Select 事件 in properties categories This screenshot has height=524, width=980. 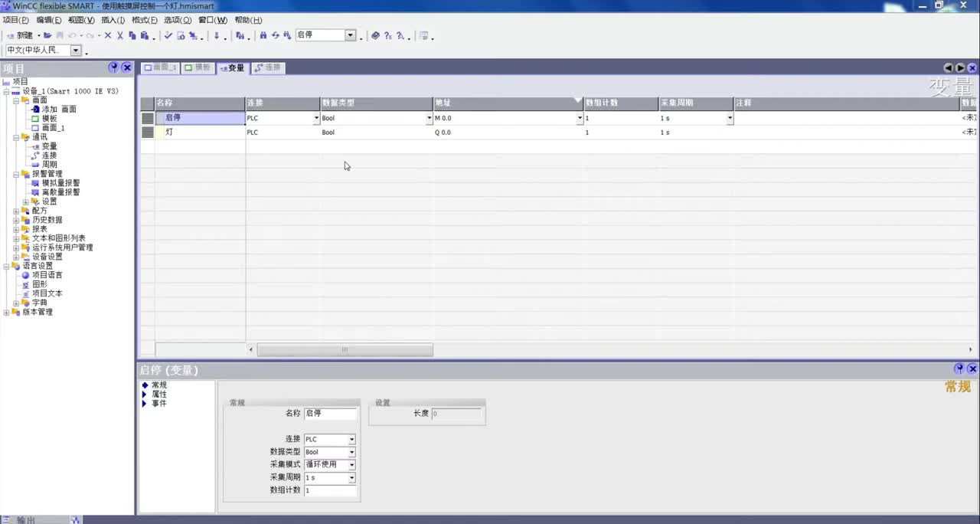click(159, 404)
